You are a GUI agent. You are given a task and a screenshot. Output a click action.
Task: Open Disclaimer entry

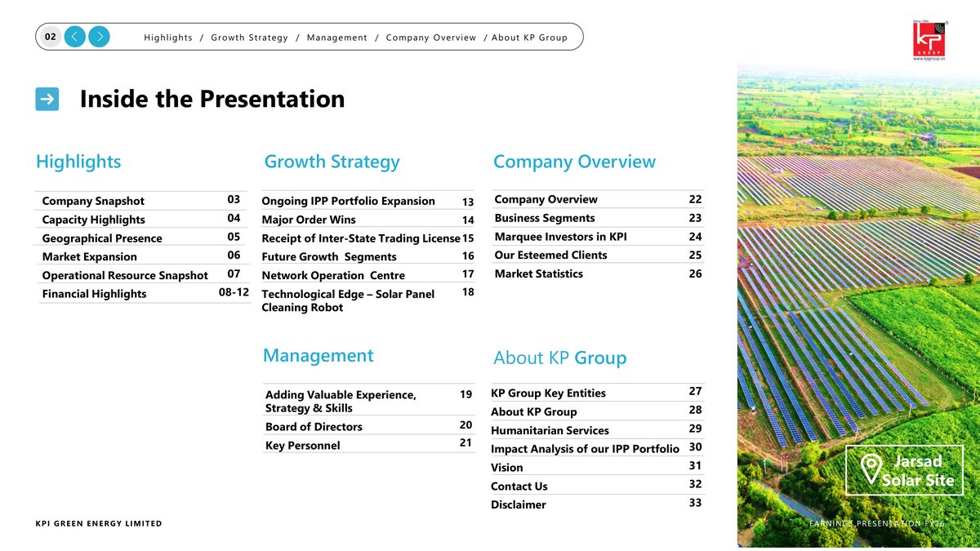coord(519,505)
